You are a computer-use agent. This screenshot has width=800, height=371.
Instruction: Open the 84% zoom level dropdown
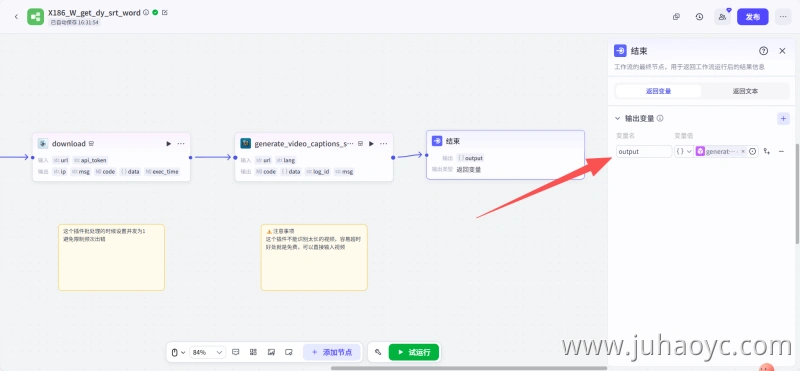[x=207, y=352]
